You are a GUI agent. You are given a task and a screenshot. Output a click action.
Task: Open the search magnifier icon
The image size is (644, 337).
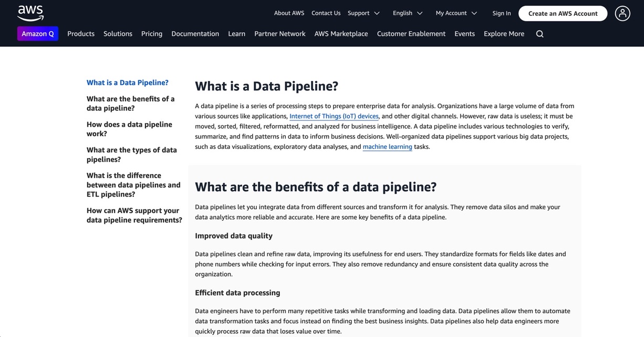[x=539, y=34]
